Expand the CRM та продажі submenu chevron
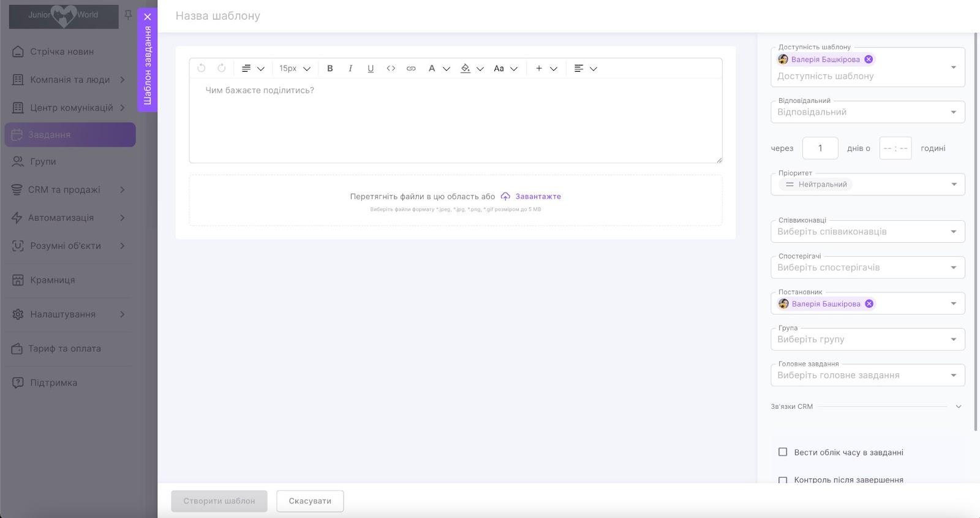This screenshot has height=518, width=980. (x=123, y=190)
